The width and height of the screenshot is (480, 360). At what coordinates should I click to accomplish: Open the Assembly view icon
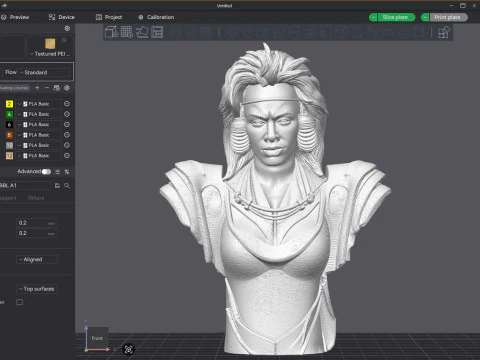point(444,32)
